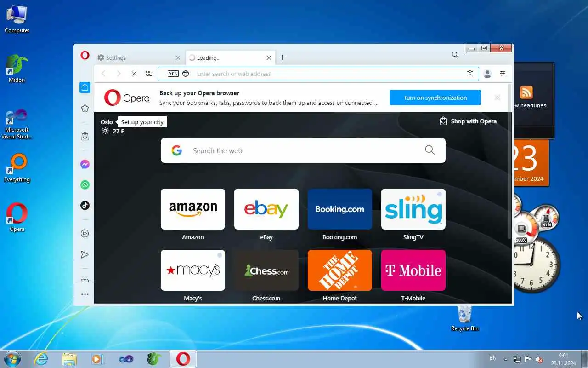Open the Booking.com speed dial tile
Image resolution: width=588 pixels, height=368 pixels.
coord(340,209)
